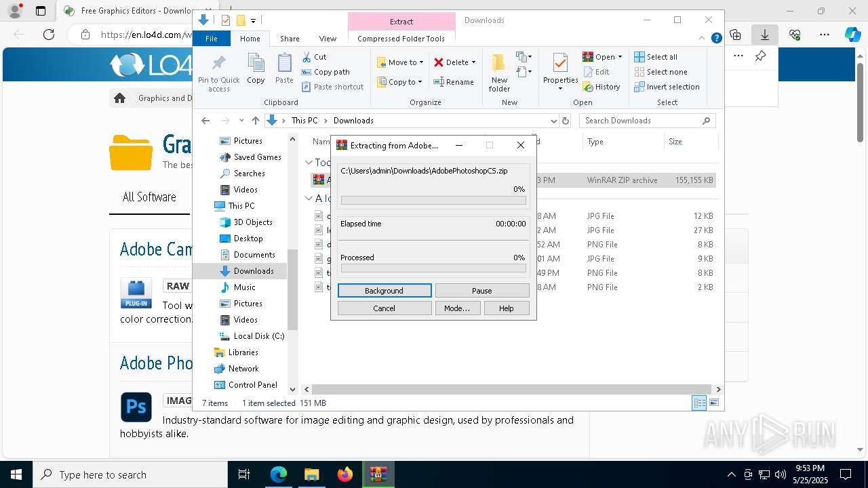Screen dimensions: 868x488
Task: Open the Move to dropdown
Action: point(400,62)
